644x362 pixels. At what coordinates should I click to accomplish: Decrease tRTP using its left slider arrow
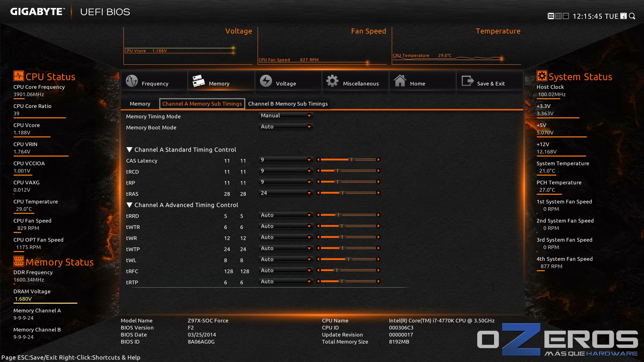click(318, 282)
